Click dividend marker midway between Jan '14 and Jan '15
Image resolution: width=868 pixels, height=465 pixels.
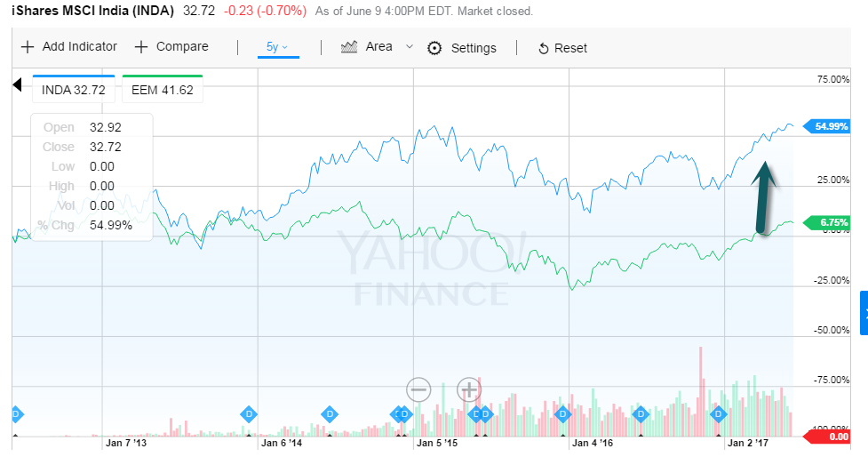click(330, 414)
